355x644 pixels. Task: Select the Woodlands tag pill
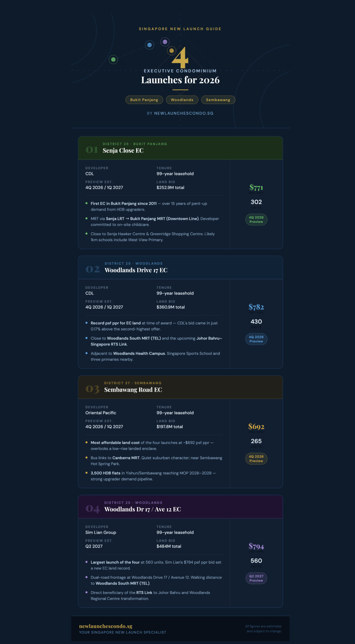(182, 100)
